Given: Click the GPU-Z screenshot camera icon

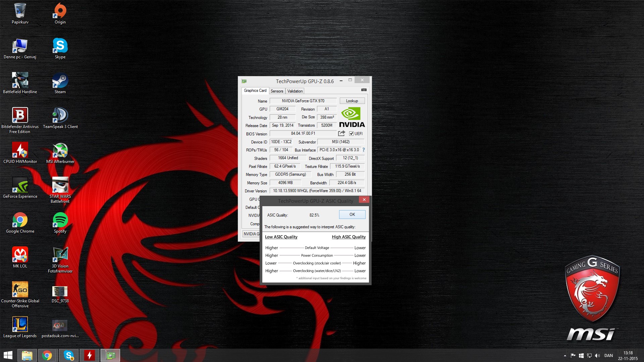Looking at the screenshot, I should pyautogui.click(x=364, y=90).
